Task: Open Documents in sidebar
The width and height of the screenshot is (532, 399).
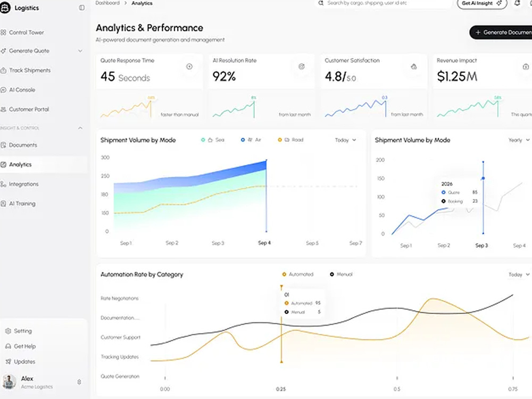Action: pos(23,145)
